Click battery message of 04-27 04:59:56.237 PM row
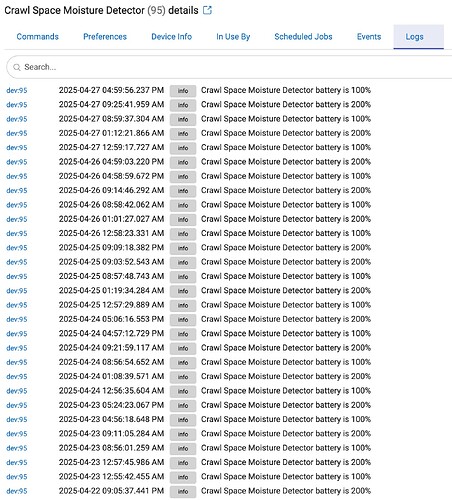 point(286,90)
